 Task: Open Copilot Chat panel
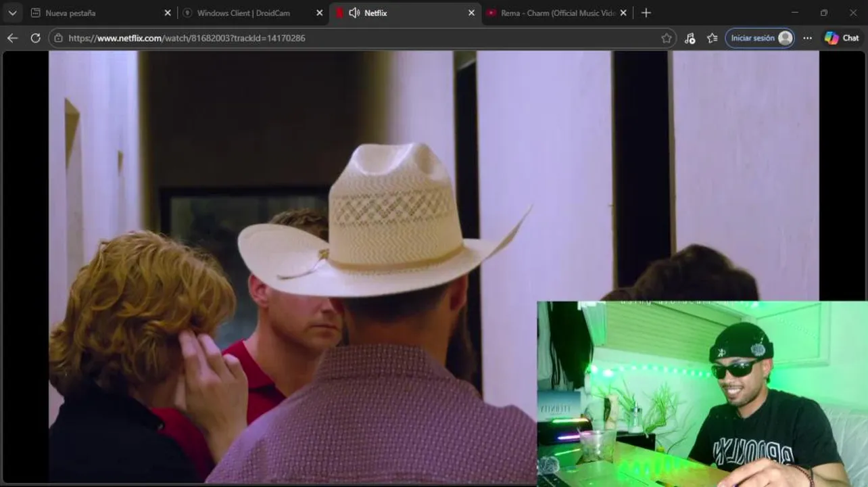point(842,38)
